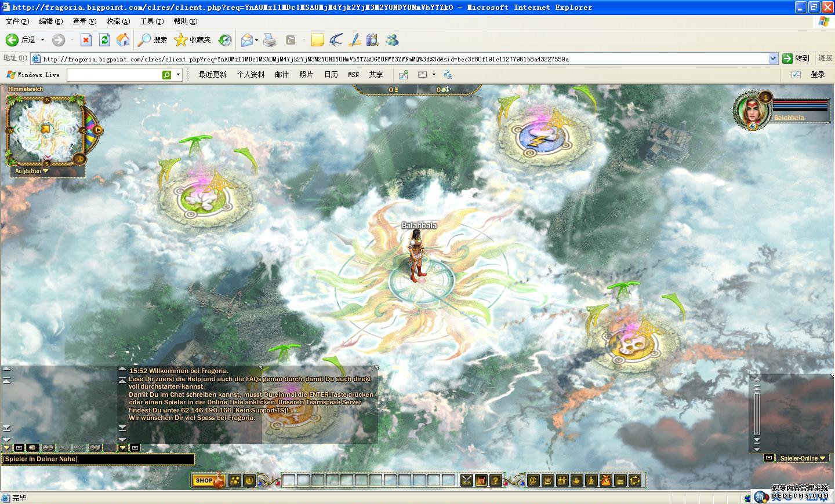Image resolution: width=835 pixels, height=504 pixels.
Task: Click the IE back button 后退
Action: coord(21,40)
